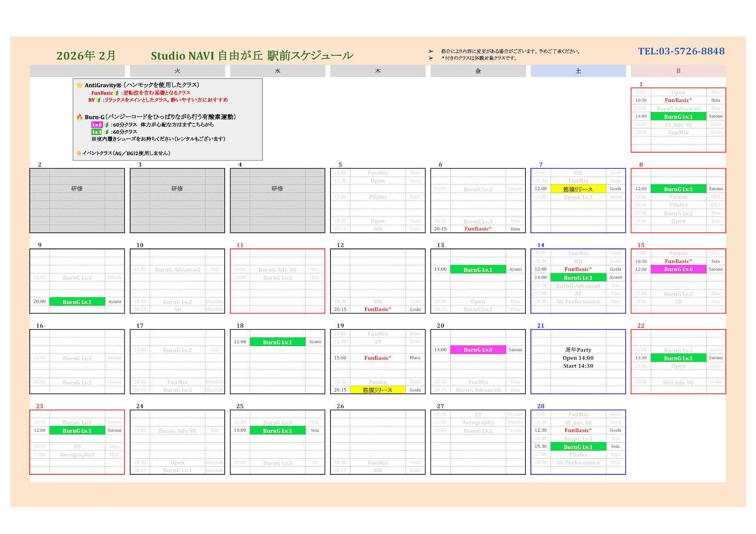Click the magenta Lv.0 badge in legend
This screenshot has height=534, width=756.
click(97, 125)
